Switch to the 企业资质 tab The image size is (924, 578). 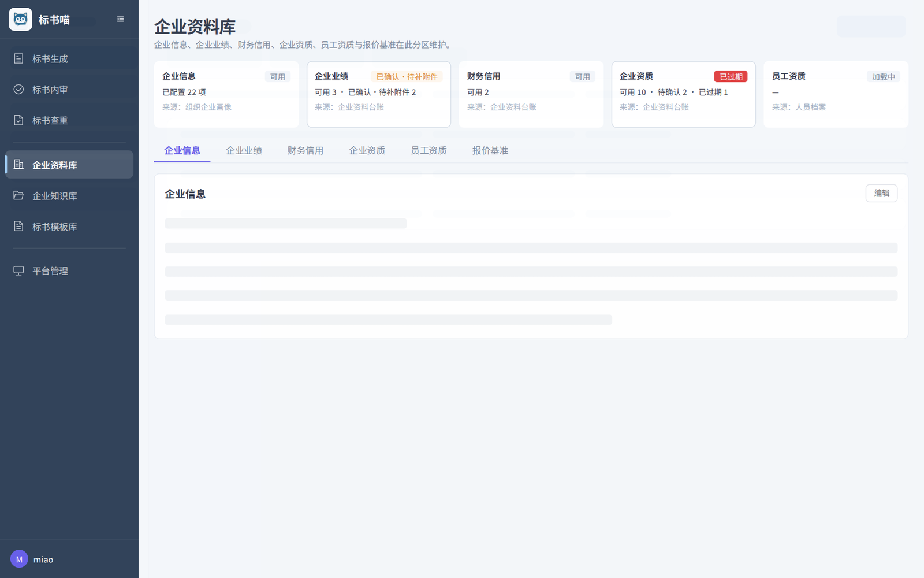coord(367,150)
